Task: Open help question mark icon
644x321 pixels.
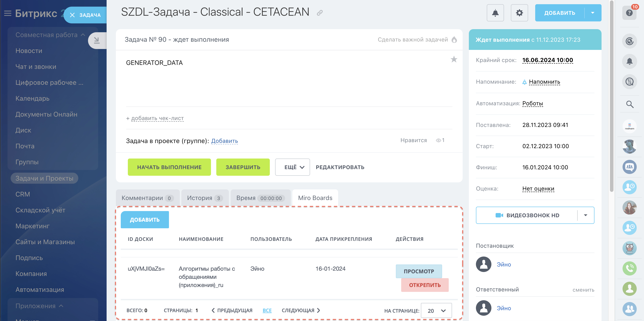Action: (629, 13)
